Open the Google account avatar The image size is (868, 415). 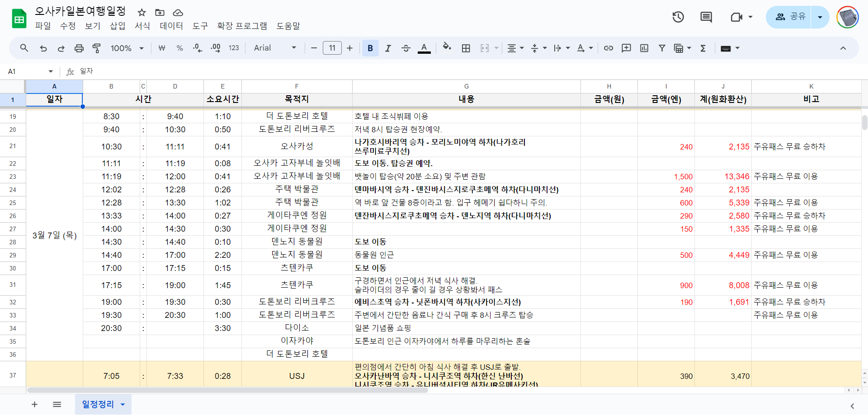pyautogui.click(x=848, y=17)
